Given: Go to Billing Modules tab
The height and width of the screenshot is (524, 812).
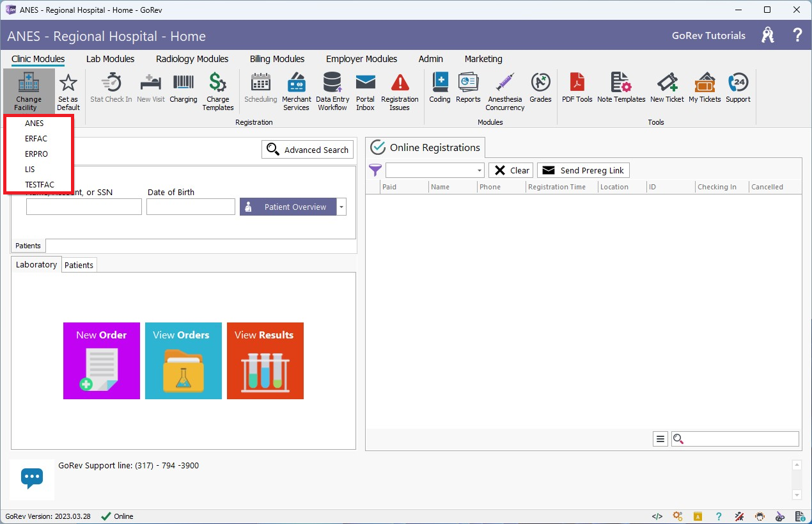Looking at the screenshot, I should coord(277,59).
